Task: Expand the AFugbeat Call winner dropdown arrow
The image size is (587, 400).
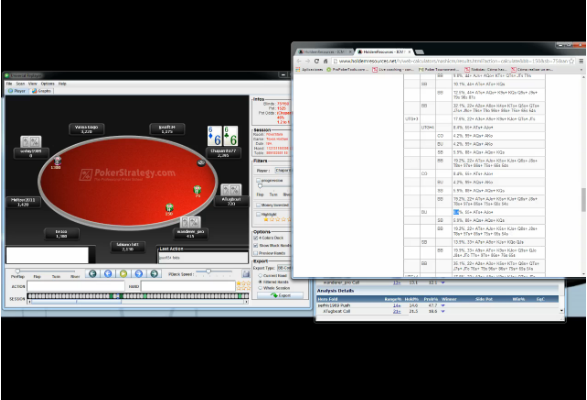Action: [x=443, y=311]
